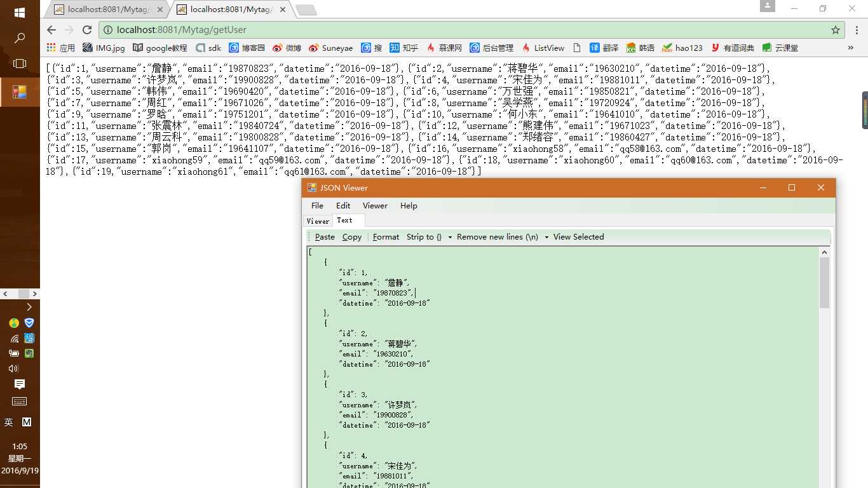Switch input language via 英 indicator

pyautogui.click(x=9, y=422)
